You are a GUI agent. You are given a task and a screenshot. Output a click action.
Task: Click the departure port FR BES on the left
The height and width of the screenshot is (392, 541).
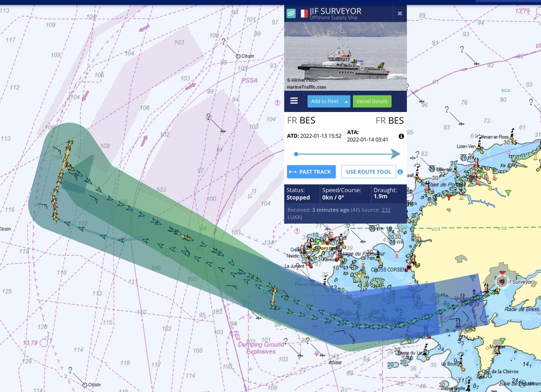pos(301,120)
